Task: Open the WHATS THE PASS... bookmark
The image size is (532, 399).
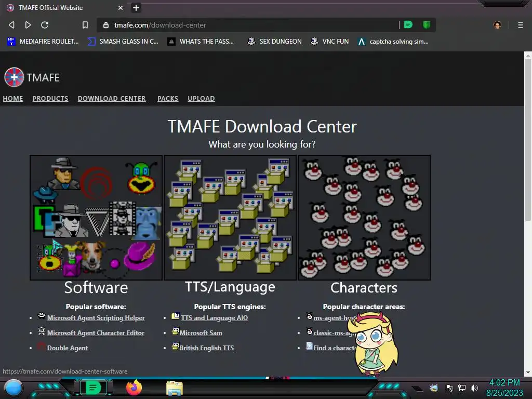Action: [201, 42]
